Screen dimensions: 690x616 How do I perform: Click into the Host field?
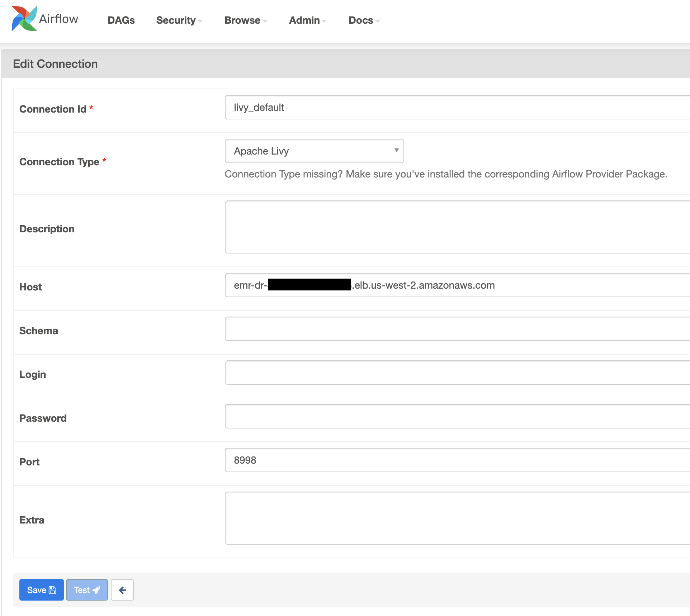(x=538, y=285)
